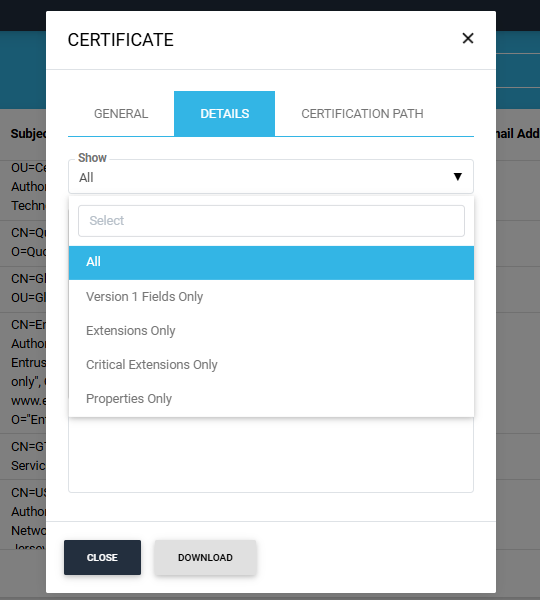Image resolution: width=540 pixels, height=600 pixels.
Task: Select the background row starting with CN=GT
Action: click(23, 456)
